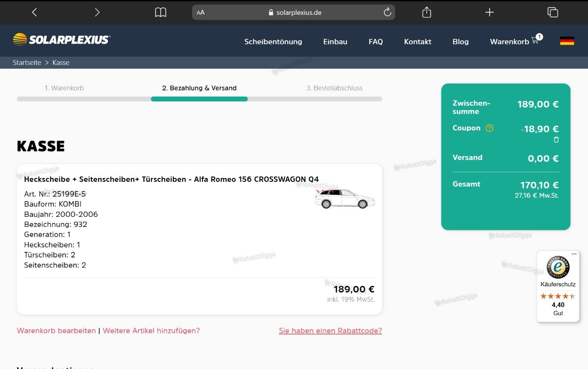Open the Rabattcode link
Screen dimensions: 588x369
pyautogui.click(x=330, y=331)
